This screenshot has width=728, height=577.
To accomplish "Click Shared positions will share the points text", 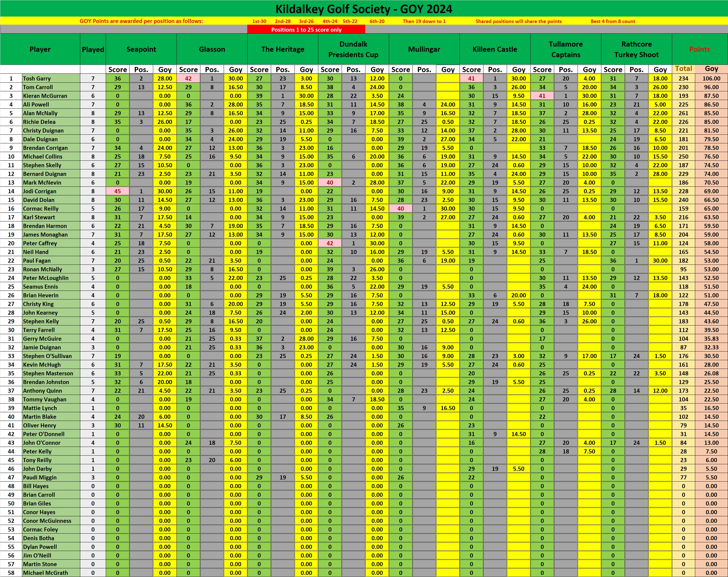I will point(519,21).
